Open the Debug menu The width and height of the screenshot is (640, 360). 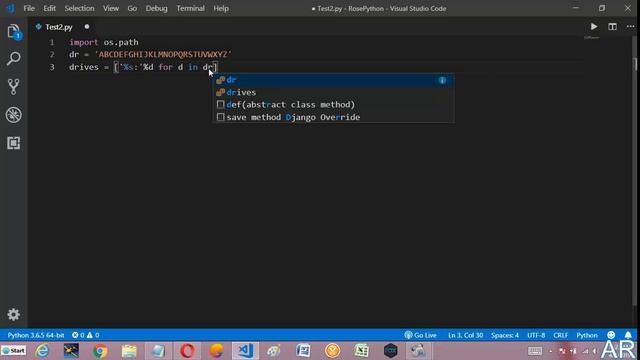click(x=157, y=8)
